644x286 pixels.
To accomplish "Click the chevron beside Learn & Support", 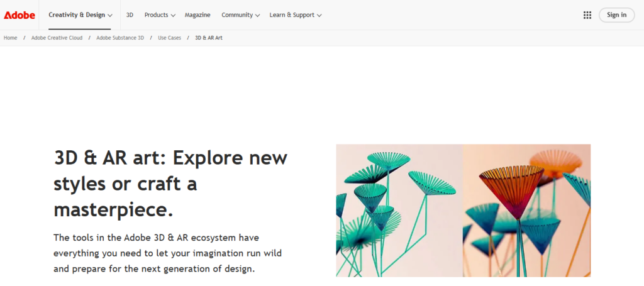I will (x=319, y=15).
